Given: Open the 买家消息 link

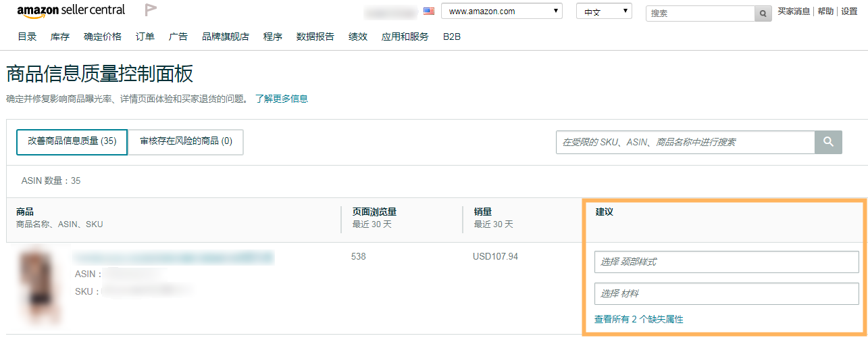Looking at the screenshot, I should (794, 11).
